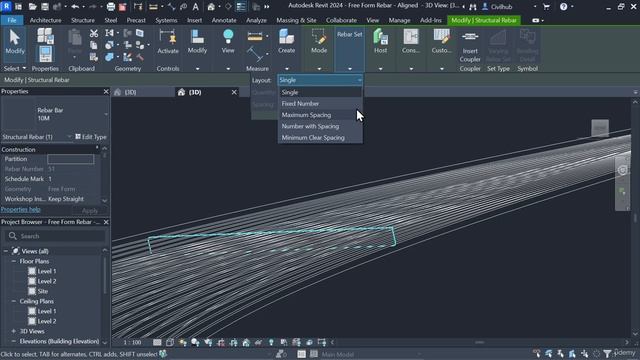Toggle Sun Path in view control bar
640x360 pixels.
pyautogui.click(x=182, y=342)
